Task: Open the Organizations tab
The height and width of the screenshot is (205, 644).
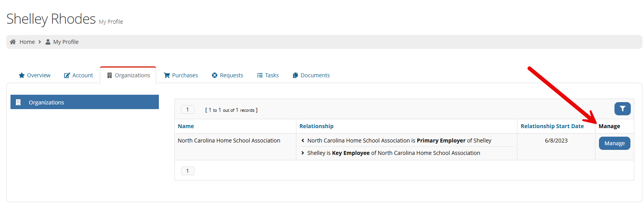Action: point(128,75)
